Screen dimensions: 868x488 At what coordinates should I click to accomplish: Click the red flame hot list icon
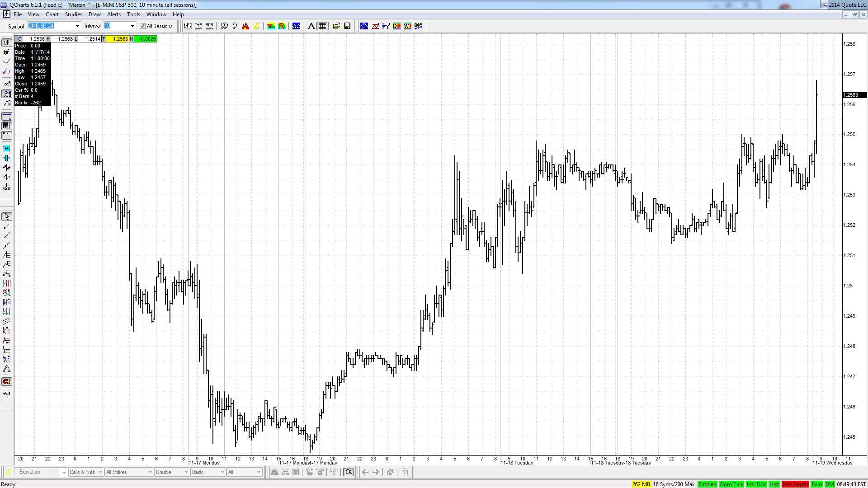(245, 26)
